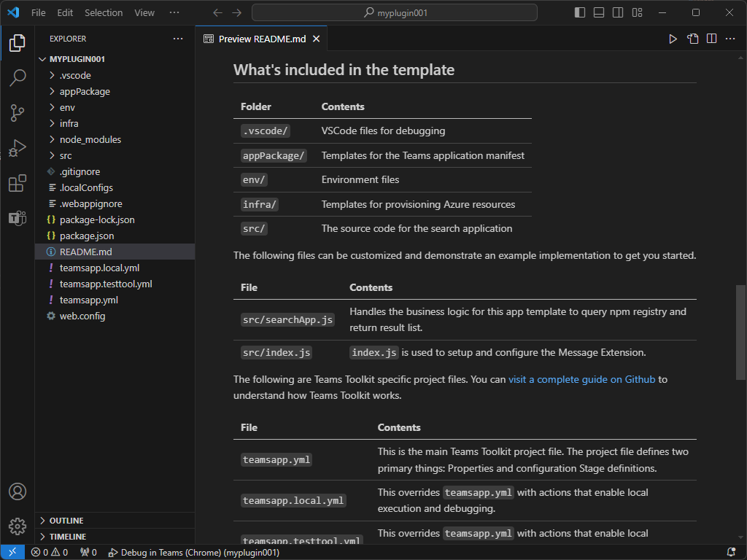Click the preview vertical scrollbar thumb
Screen dimensions: 747x560
740,332
